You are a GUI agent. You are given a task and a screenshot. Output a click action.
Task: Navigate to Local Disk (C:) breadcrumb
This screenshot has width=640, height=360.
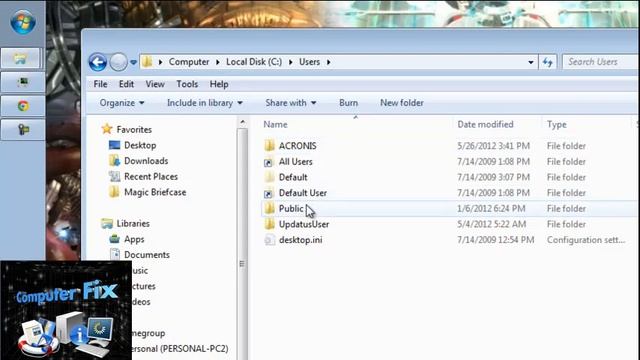coord(254,62)
